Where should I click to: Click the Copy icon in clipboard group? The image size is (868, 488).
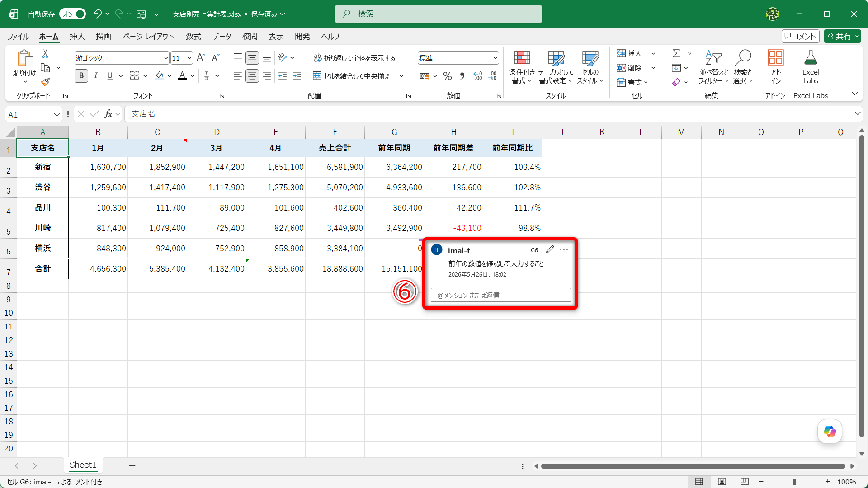pos(45,68)
